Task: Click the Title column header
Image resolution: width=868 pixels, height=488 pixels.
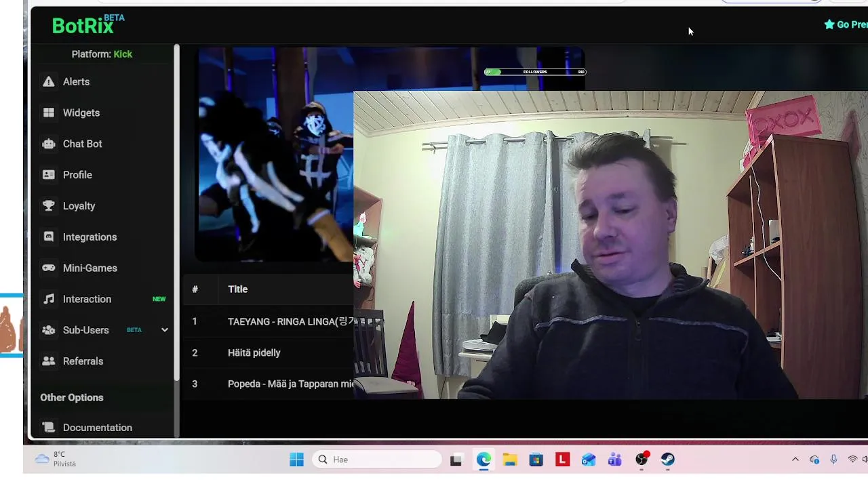Action: [237, 289]
